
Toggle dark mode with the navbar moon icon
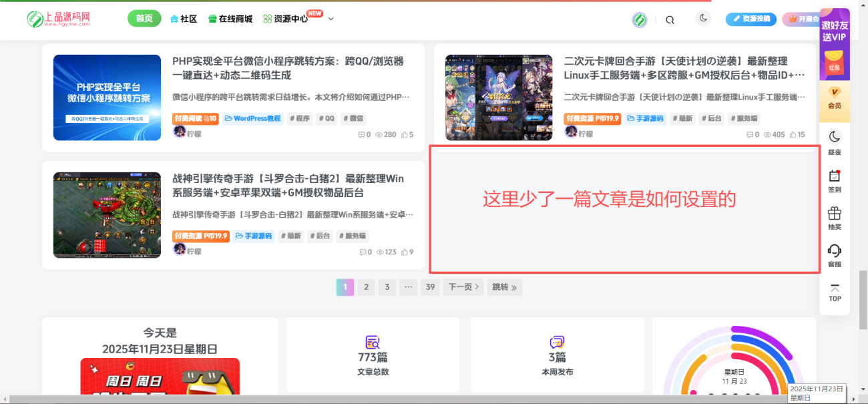(703, 18)
